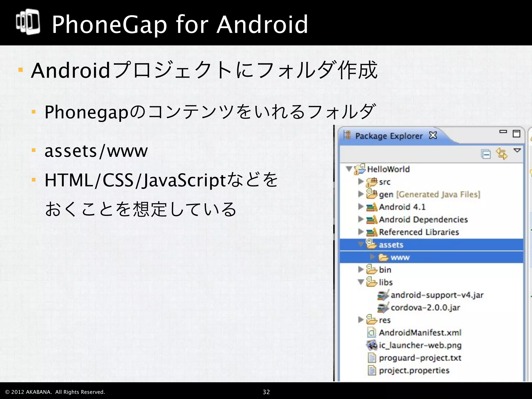Expand the res folder arrow

(x=361, y=320)
